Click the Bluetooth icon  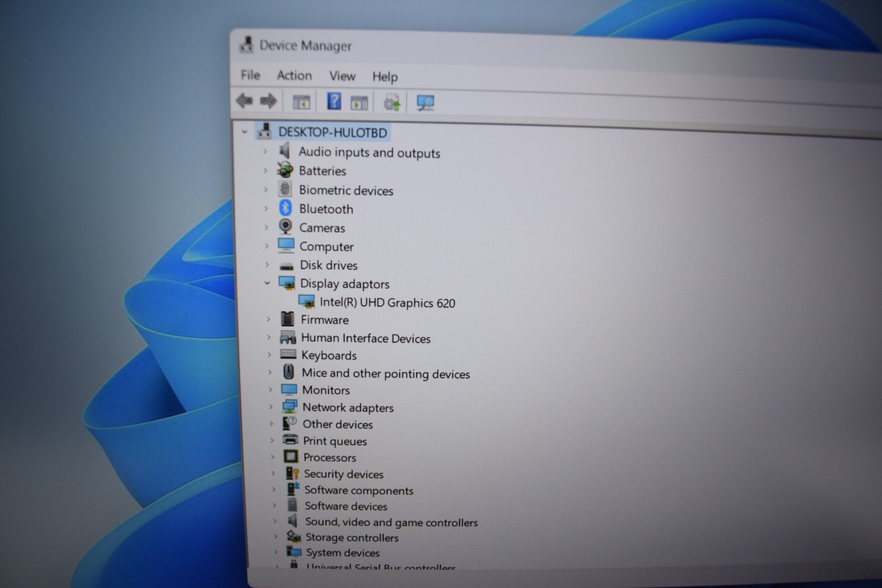(x=285, y=208)
